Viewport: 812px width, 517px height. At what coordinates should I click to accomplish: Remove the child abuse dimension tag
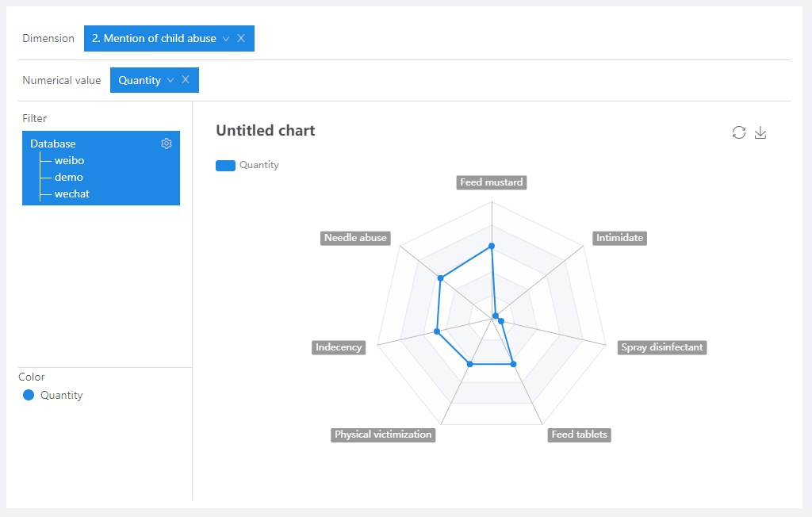[x=241, y=38]
